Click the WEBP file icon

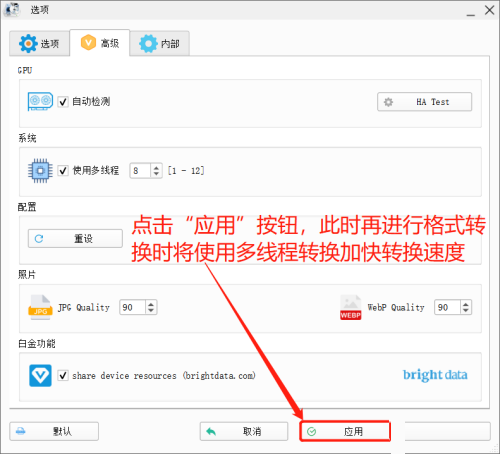(351, 307)
